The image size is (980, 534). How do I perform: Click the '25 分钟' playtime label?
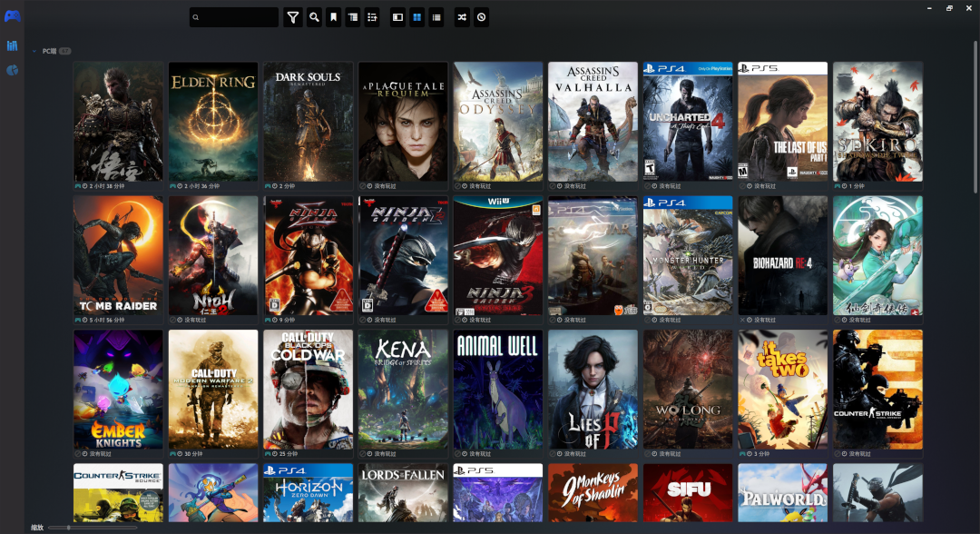(x=289, y=454)
